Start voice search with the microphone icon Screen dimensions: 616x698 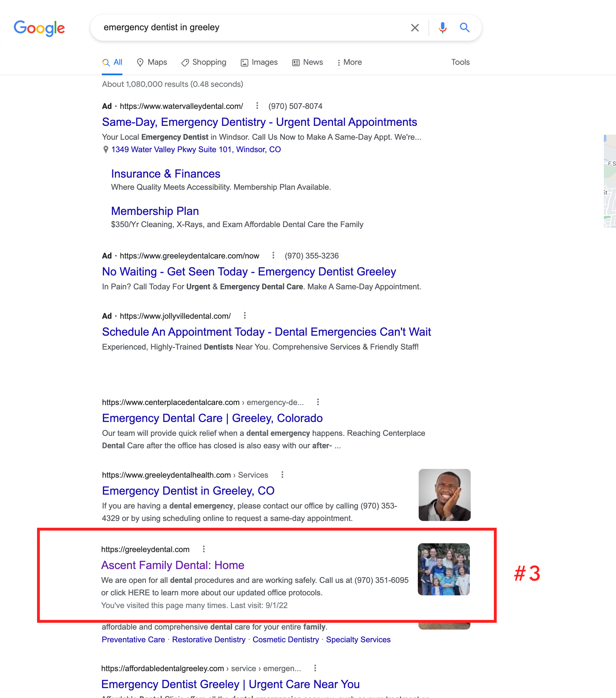tap(442, 28)
